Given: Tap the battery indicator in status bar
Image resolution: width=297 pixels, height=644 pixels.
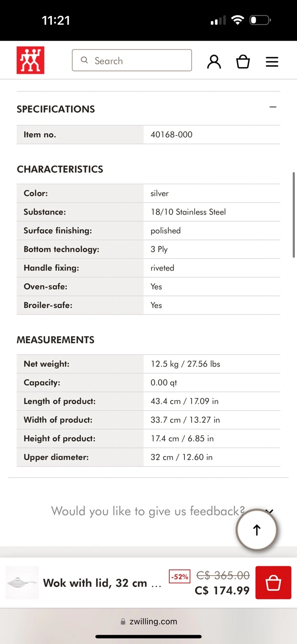Looking at the screenshot, I should coord(260,20).
